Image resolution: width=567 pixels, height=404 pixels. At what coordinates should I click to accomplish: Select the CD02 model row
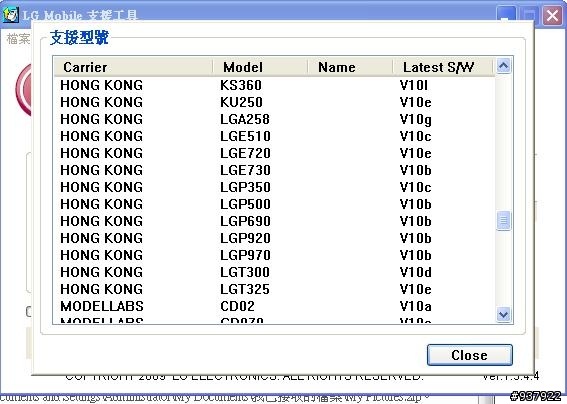point(274,306)
